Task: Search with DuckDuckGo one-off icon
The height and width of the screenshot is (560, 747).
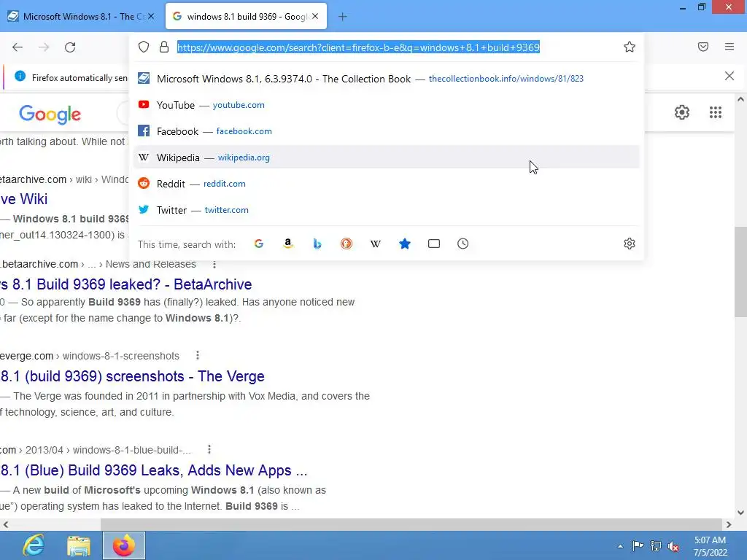Action: pyautogui.click(x=347, y=244)
